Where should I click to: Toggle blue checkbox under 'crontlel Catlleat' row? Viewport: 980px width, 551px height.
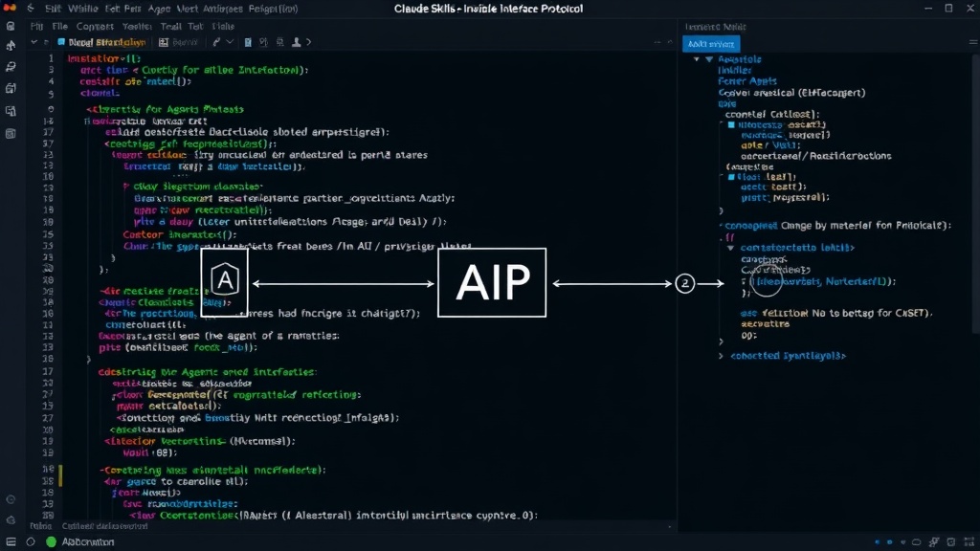(731, 125)
